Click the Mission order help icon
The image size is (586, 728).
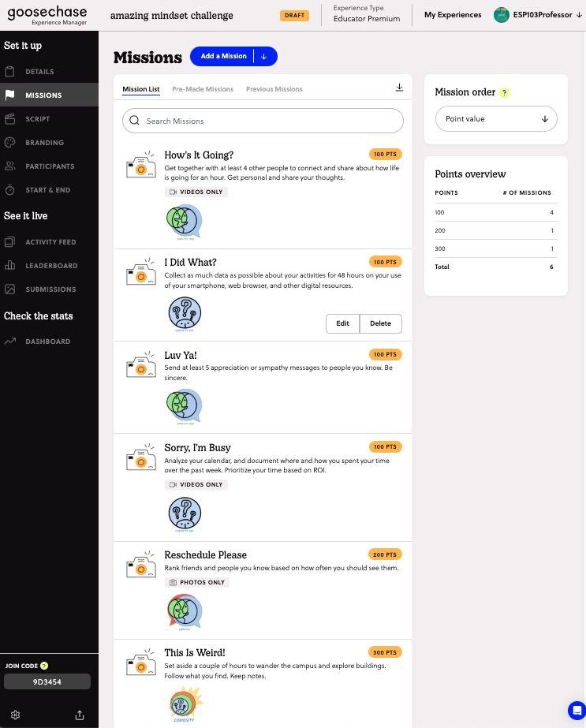click(505, 92)
